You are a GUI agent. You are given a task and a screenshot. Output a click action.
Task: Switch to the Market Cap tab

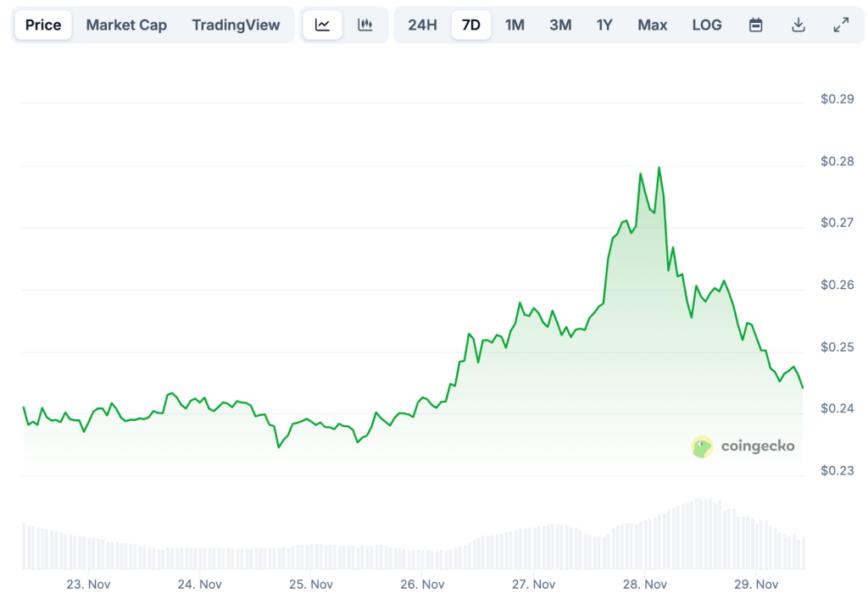click(126, 25)
